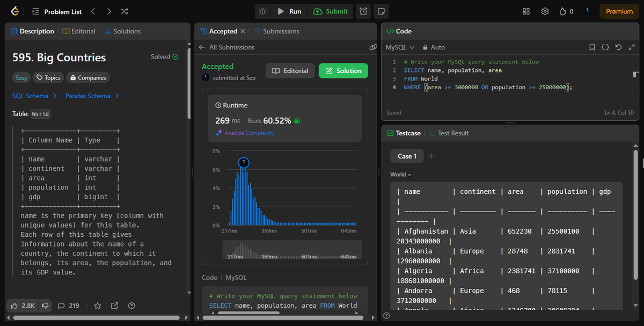The width and height of the screenshot is (644, 326).
Task: Select the Testcase tab
Action: [404, 133]
